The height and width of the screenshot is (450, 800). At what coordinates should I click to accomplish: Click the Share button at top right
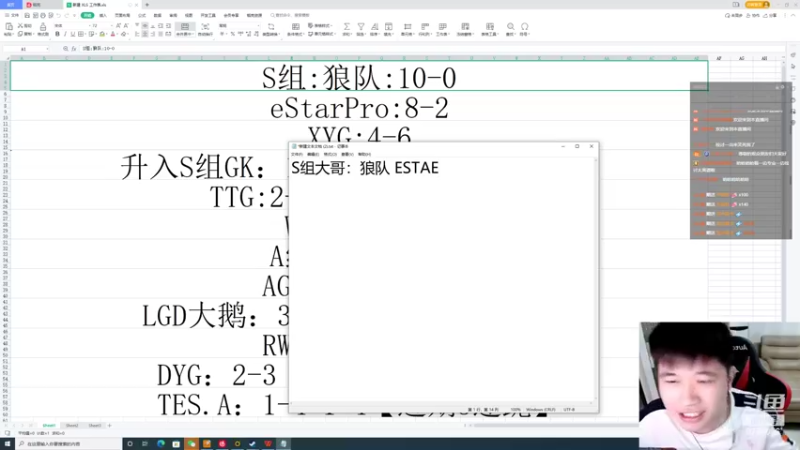(x=771, y=15)
